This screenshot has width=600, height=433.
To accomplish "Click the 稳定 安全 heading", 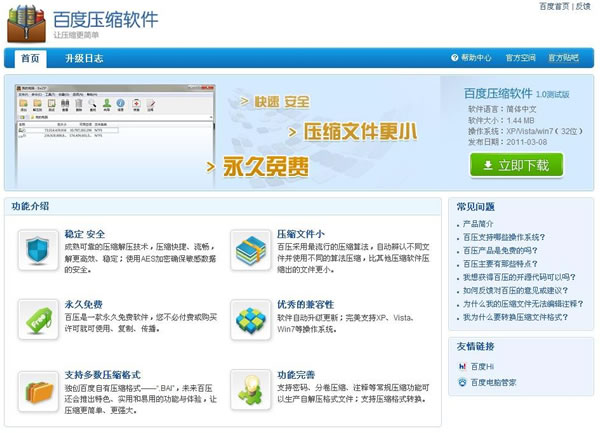I will click(x=84, y=234).
